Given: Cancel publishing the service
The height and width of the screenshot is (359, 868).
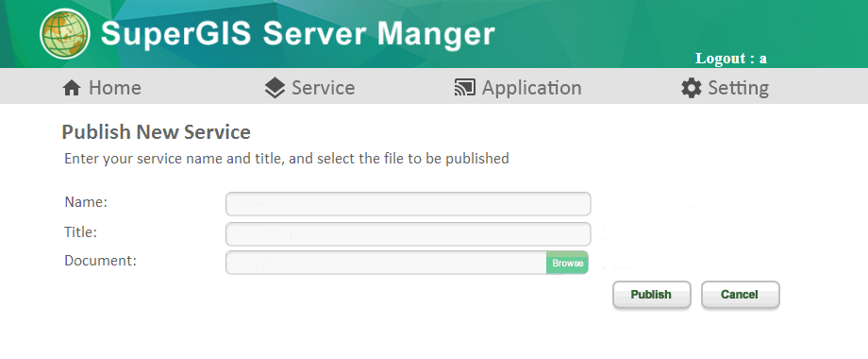Looking at the screenshot, I should [x=740, y=295].
